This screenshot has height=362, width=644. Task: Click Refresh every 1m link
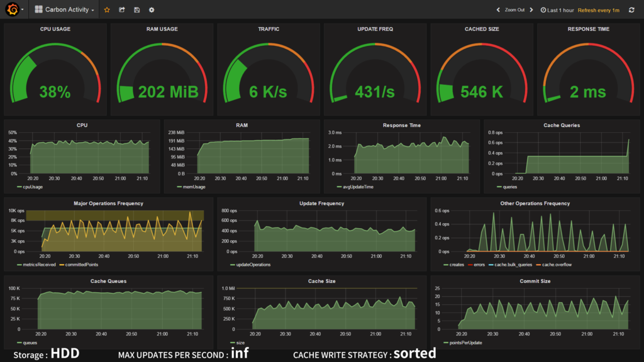(599, 10)
